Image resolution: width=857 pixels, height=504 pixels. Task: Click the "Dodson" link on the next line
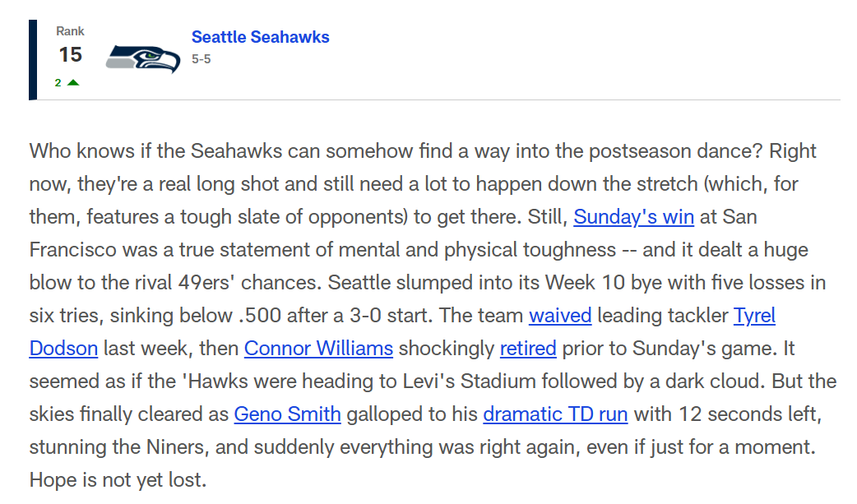click(63, 348)
